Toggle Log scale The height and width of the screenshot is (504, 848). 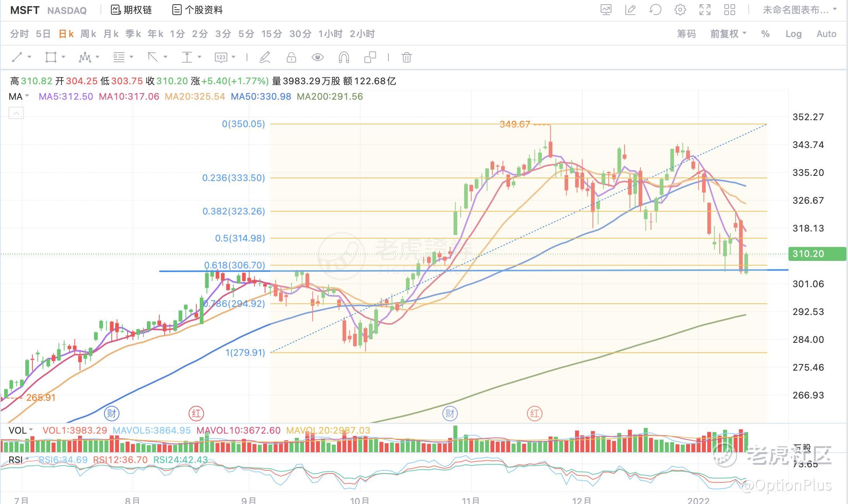tap(794, 34)
